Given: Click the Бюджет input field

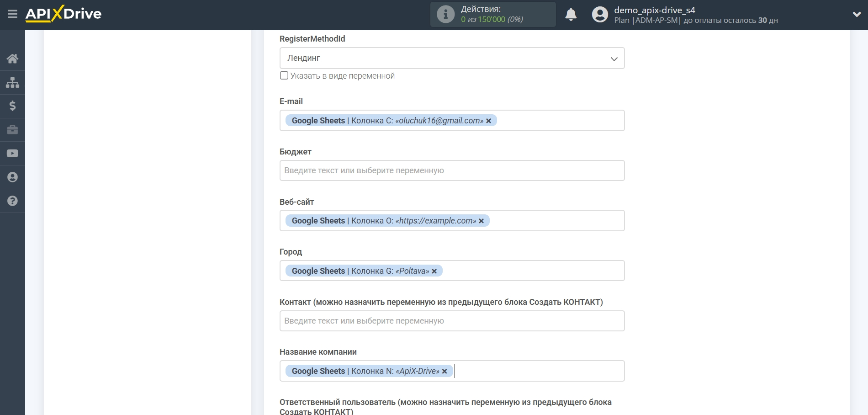Looking at the screenshot, I should 452,170.
